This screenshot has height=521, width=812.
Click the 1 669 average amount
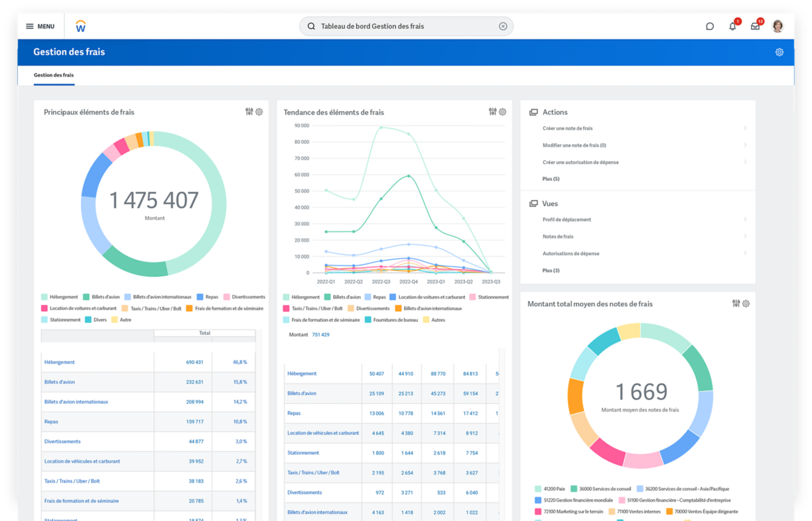tap(641, 392)
